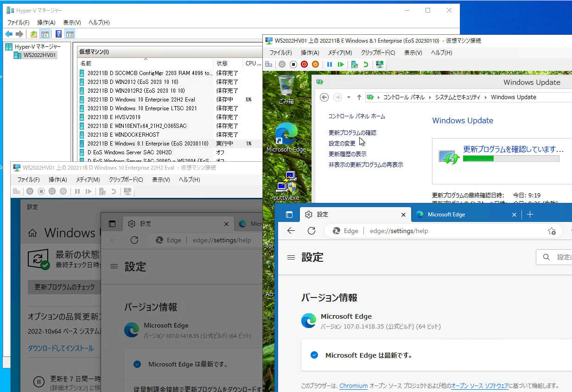Open the 操作(A) menu in Hyper-V Manager
The image size is (572, 392).
46,22
